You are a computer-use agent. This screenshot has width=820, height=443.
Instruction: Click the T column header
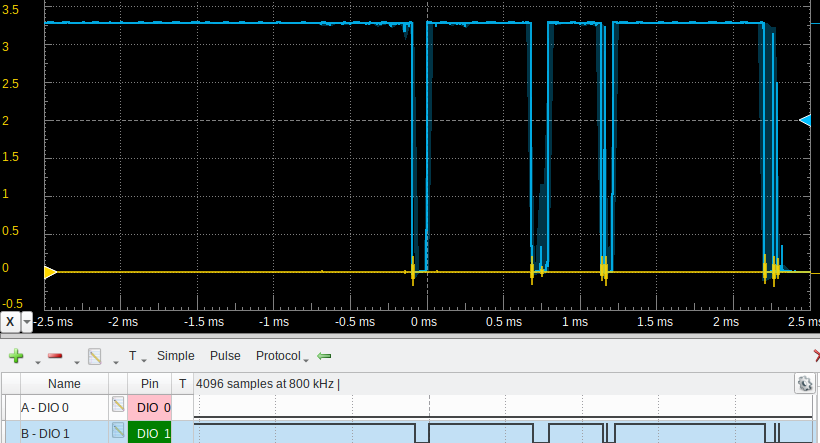coord(183,383)
